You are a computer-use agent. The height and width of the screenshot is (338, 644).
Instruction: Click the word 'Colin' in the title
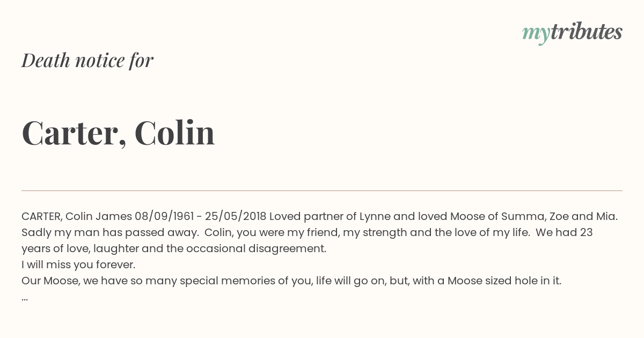(174, 133)
